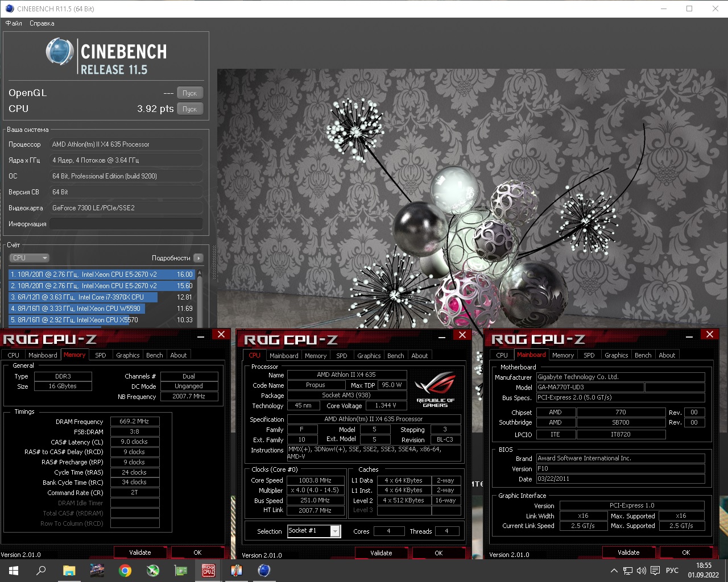The height and width of the screenshot is (582, 728).
Task: Open the green graphics card app in taskbar
Action: tap(181, 571)
